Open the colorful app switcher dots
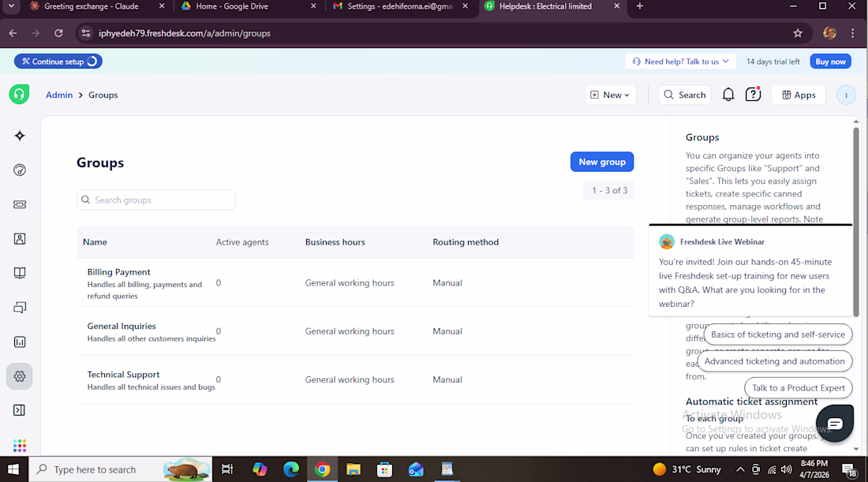868x482 pixels. [x=20, y=446]
